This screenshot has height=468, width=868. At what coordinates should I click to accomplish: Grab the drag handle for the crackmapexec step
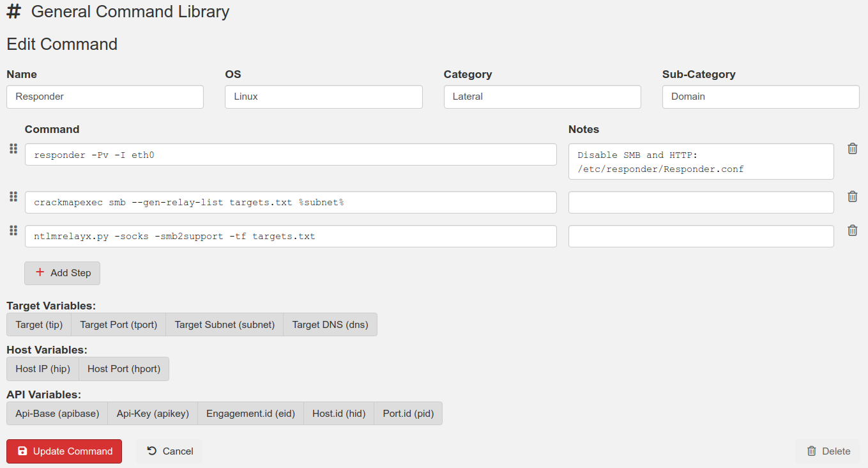(x=13, y=197)
